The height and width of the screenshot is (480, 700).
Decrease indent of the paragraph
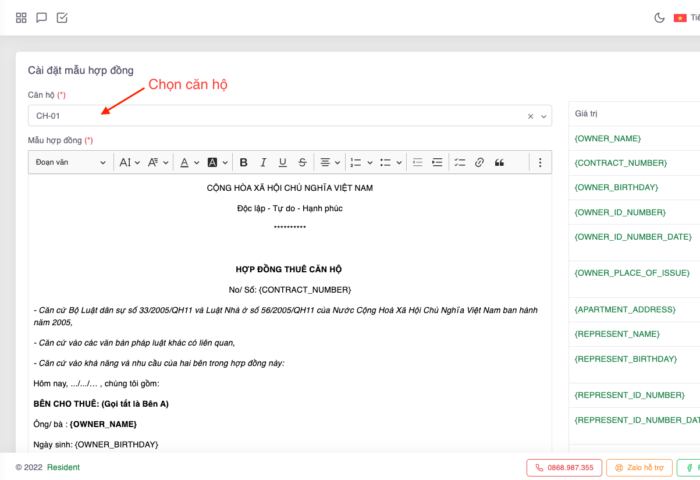(418, 162)
